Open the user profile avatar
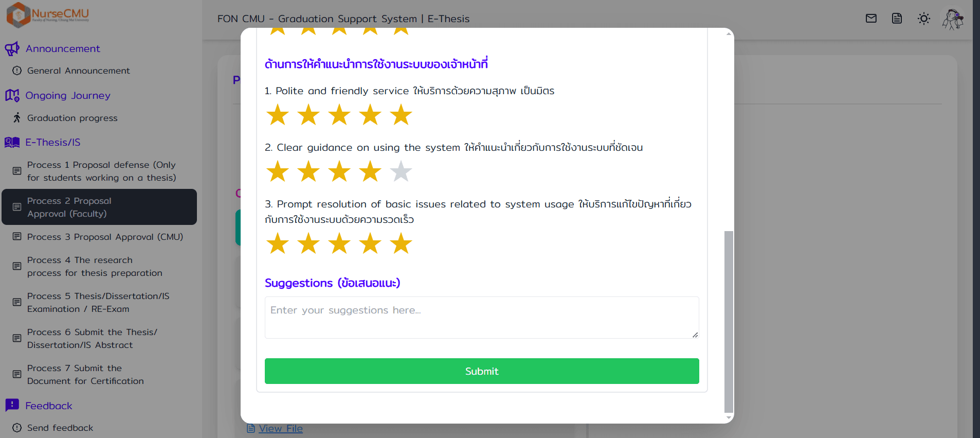The height and width of the screenshot is (438, 980). 952,19
